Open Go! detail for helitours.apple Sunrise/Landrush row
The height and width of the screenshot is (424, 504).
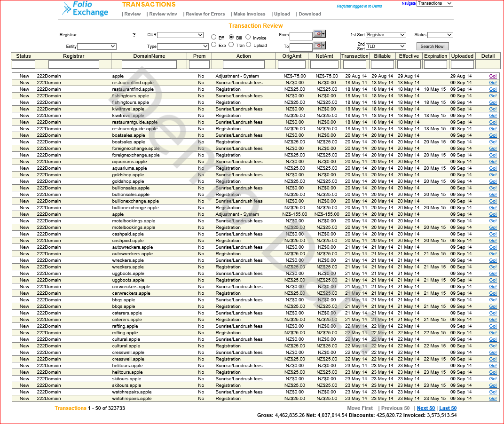[x=493, y=366]
